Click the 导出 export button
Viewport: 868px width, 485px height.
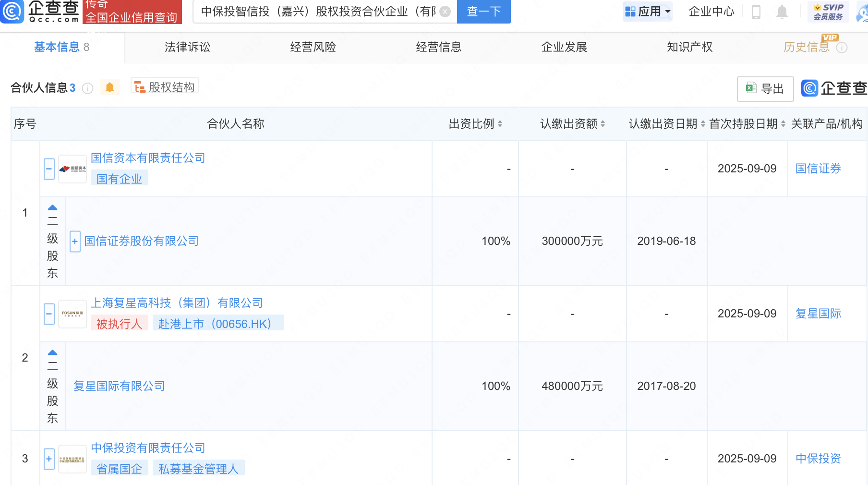coord(765,89)
